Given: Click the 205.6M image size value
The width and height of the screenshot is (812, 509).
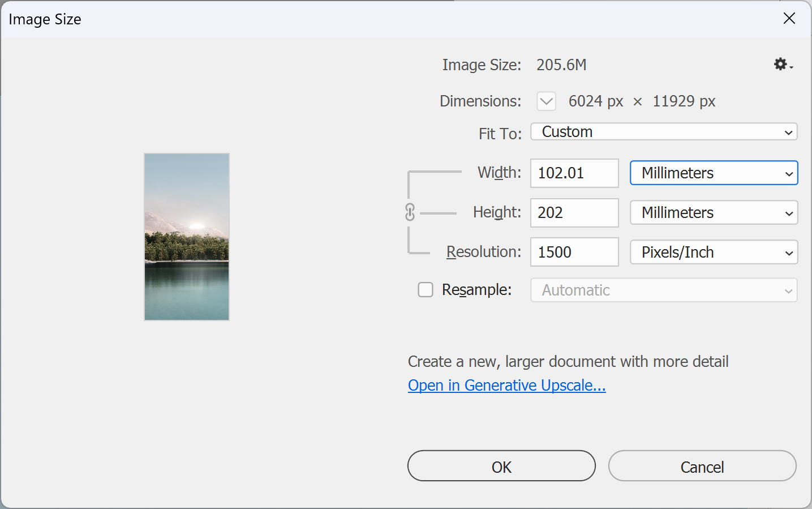Looking at the screenshot, I should pyautogui.click(x=561, y=65).
